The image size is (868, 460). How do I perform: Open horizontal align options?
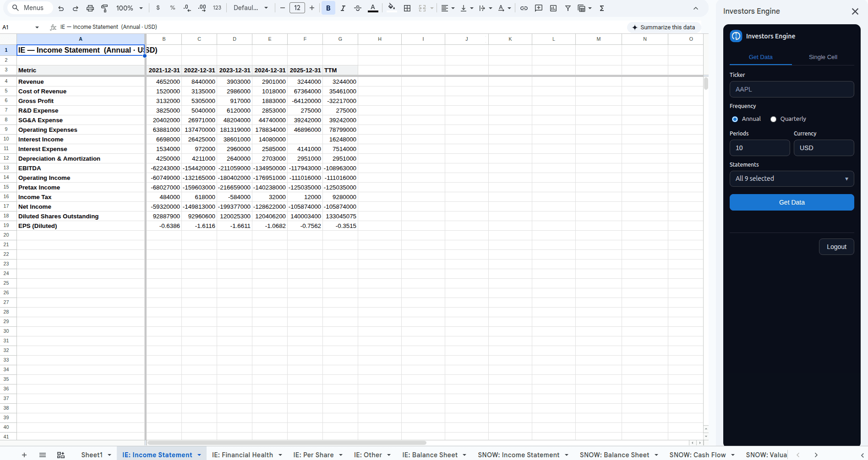(x=448, y=8)
